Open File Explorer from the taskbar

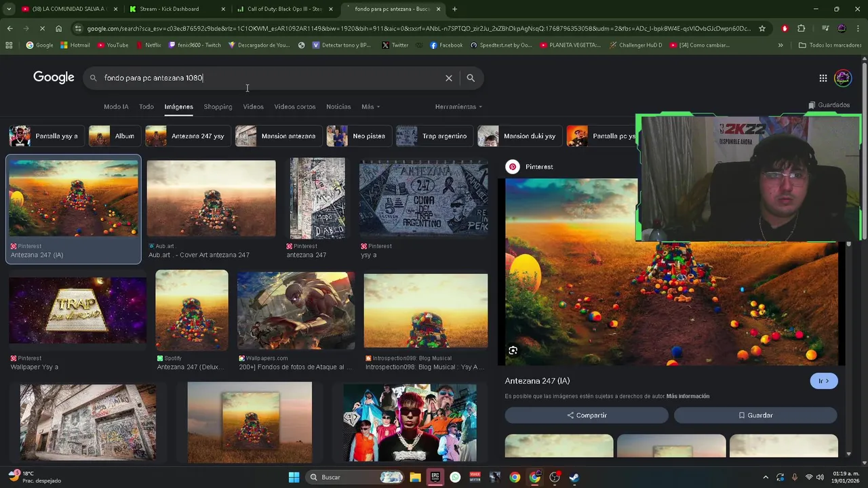click(415, 477)
